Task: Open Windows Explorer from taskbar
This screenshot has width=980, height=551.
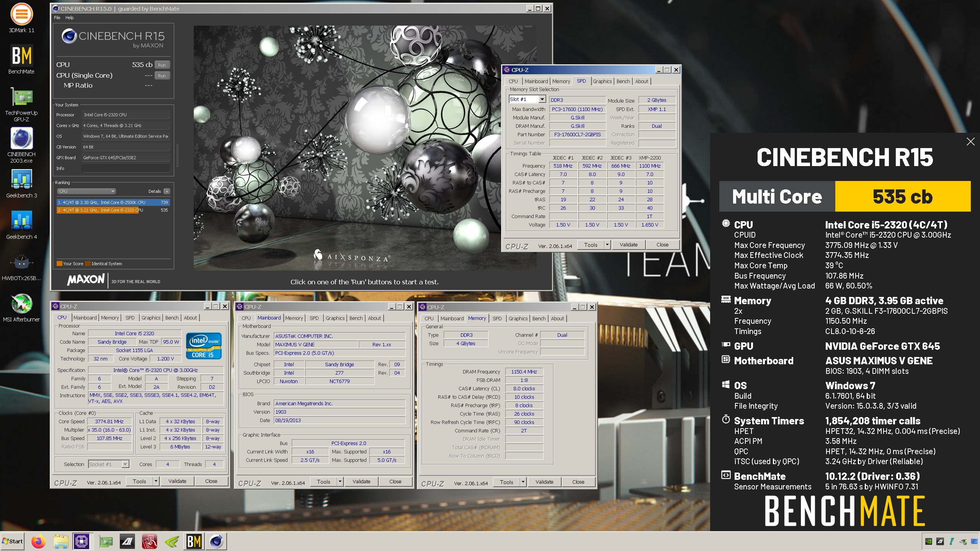Action: (60, 541)
